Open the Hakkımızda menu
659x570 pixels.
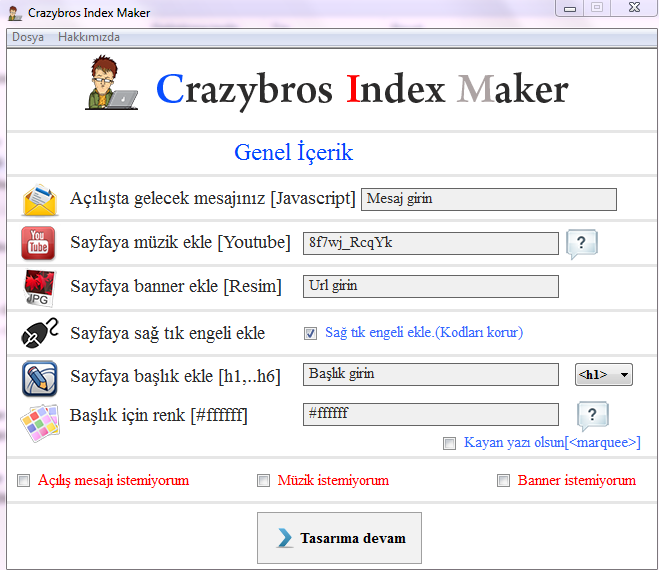tap(89, 37)
